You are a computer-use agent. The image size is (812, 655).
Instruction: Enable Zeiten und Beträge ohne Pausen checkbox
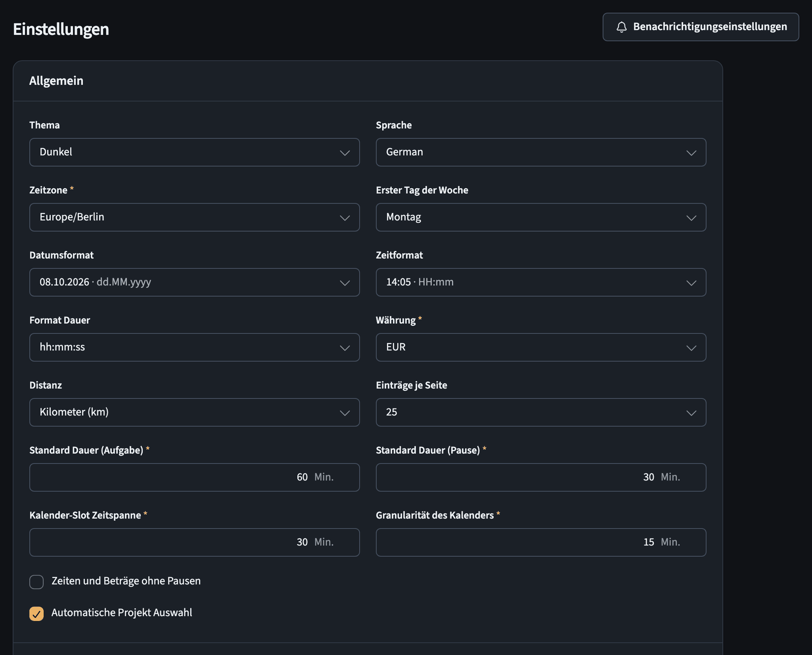point(37,582)
